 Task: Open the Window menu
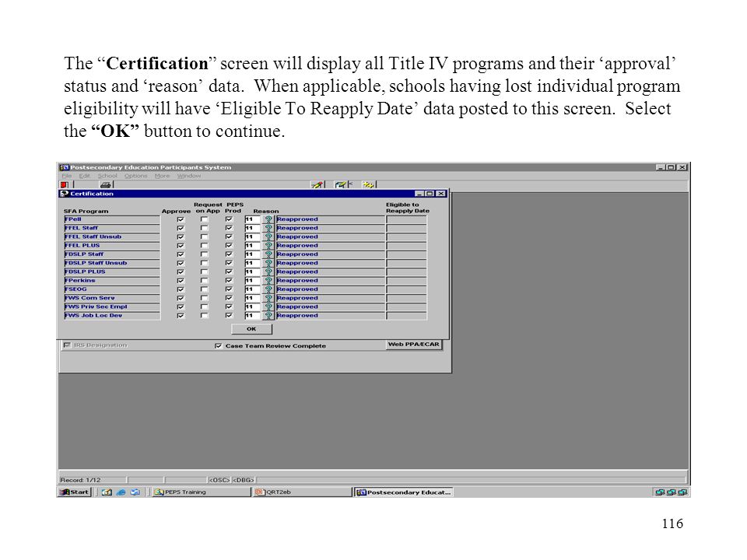(x=188, y=176)
